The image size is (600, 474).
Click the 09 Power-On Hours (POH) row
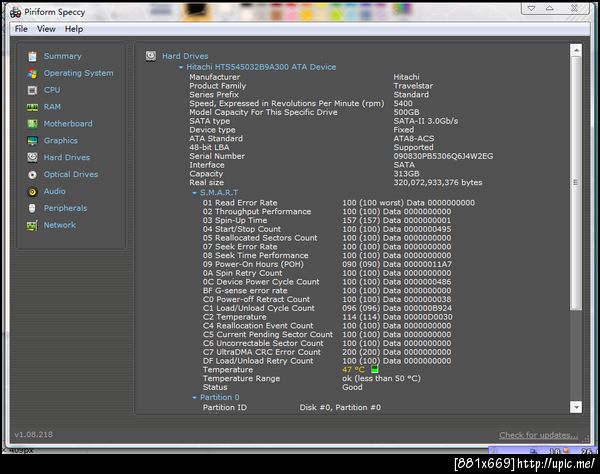click(327, 264)
